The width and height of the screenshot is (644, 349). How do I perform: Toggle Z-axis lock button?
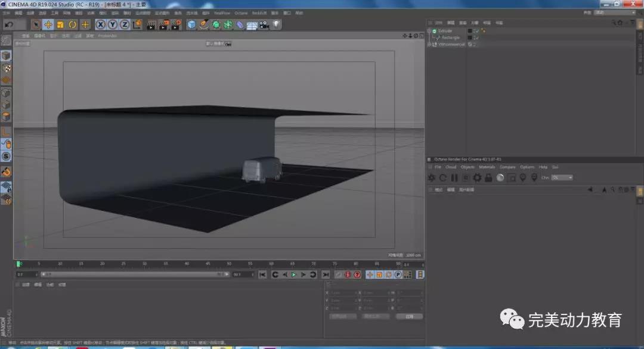(125, 24)
